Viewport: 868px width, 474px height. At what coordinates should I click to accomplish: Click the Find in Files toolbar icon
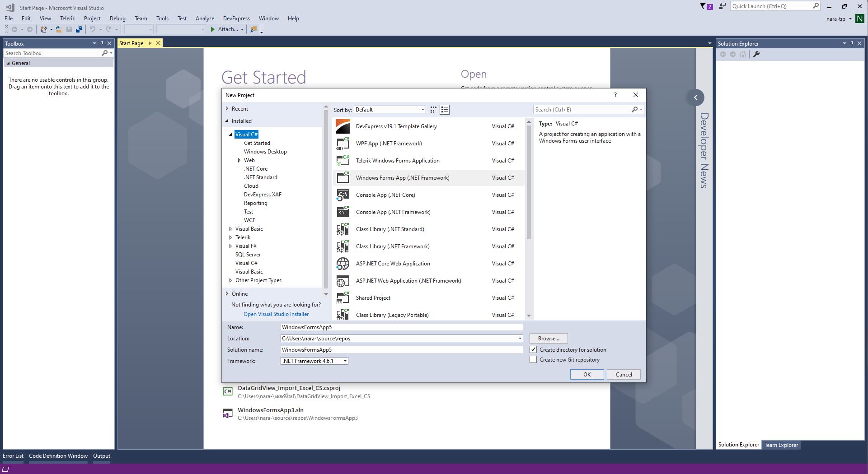point(253,29)
